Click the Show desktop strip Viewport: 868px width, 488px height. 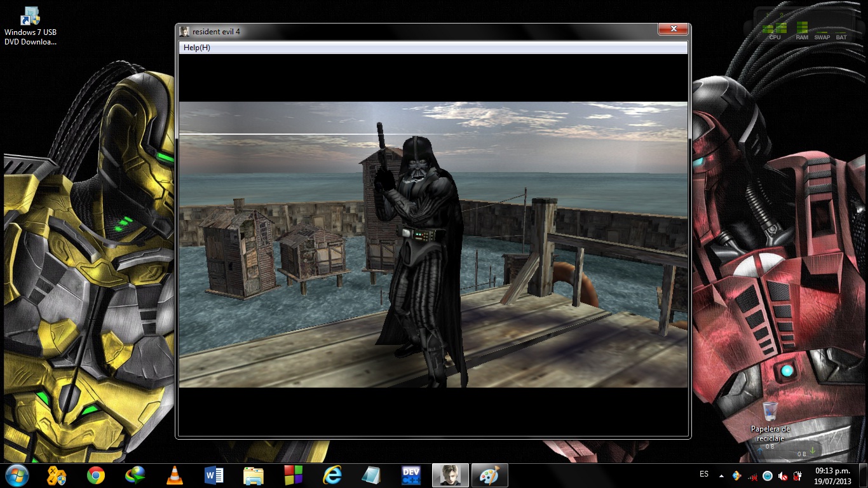(864, 475)
